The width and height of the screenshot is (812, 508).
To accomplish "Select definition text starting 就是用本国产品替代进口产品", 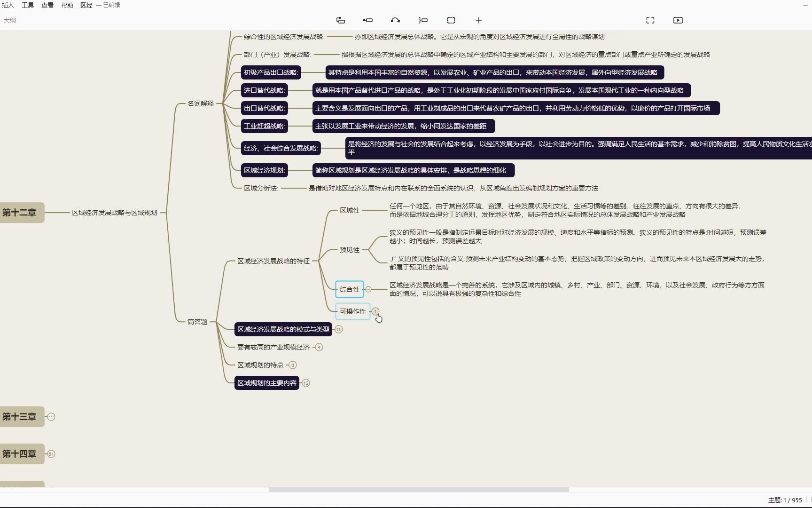I will (x=501, y=90).
